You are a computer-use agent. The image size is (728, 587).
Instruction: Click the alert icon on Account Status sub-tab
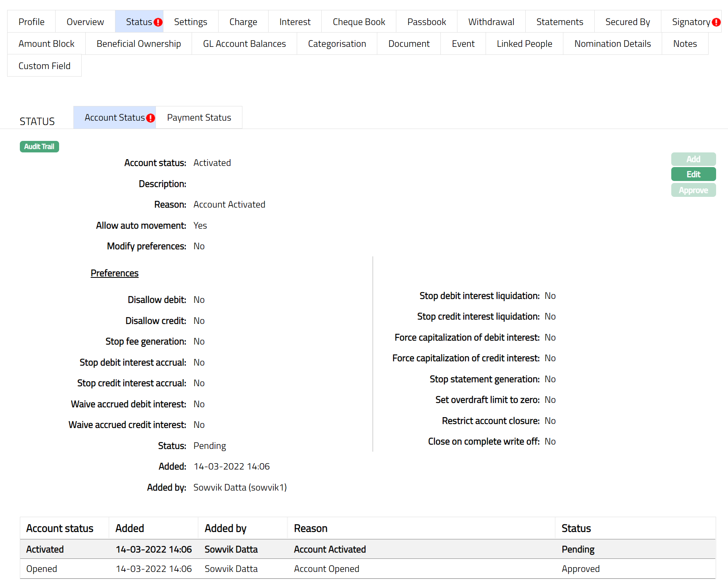pos(151,118)
